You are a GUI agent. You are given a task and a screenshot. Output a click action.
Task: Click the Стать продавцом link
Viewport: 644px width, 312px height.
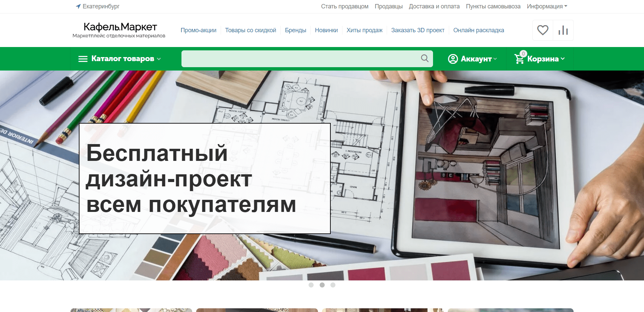(344, 6)
